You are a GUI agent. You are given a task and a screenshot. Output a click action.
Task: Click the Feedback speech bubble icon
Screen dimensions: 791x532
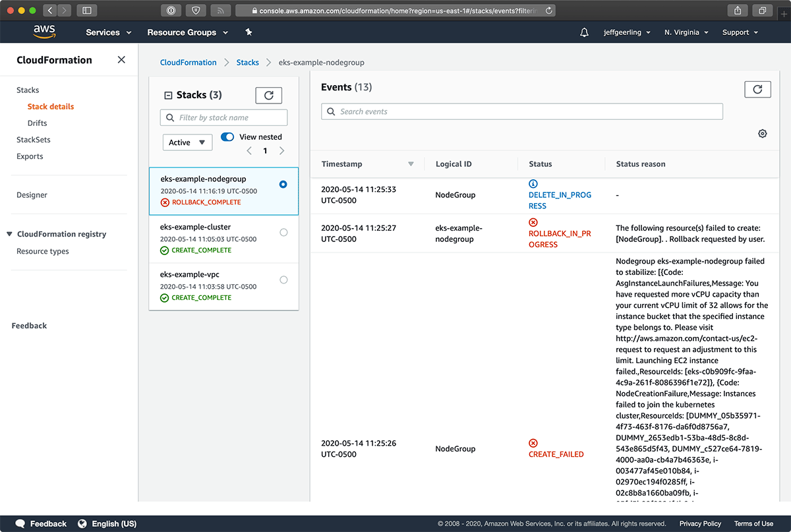[x=20, y=524]
